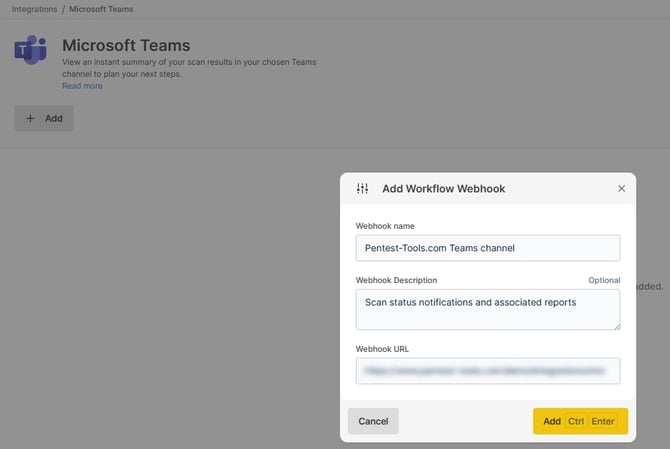Click the resize handle of the description box
Screen dimensions: 670x449
click(x=615, y=325)
